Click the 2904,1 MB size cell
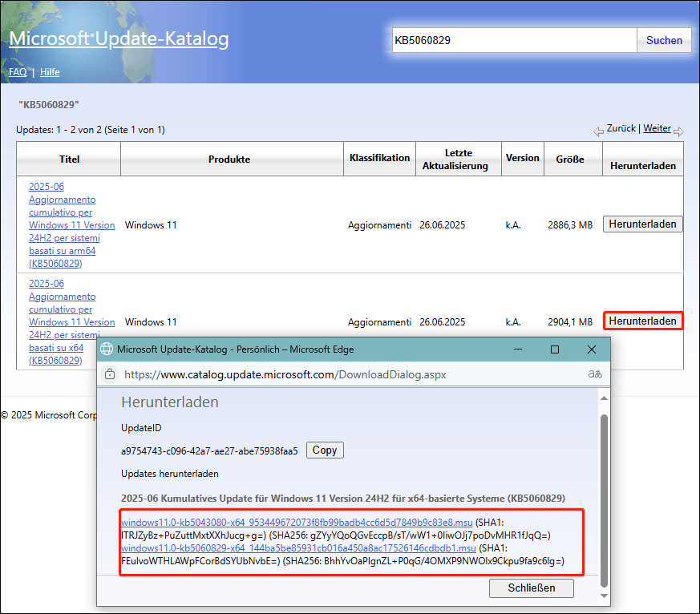This screenshot has width=700, height=614. (570, 321)
